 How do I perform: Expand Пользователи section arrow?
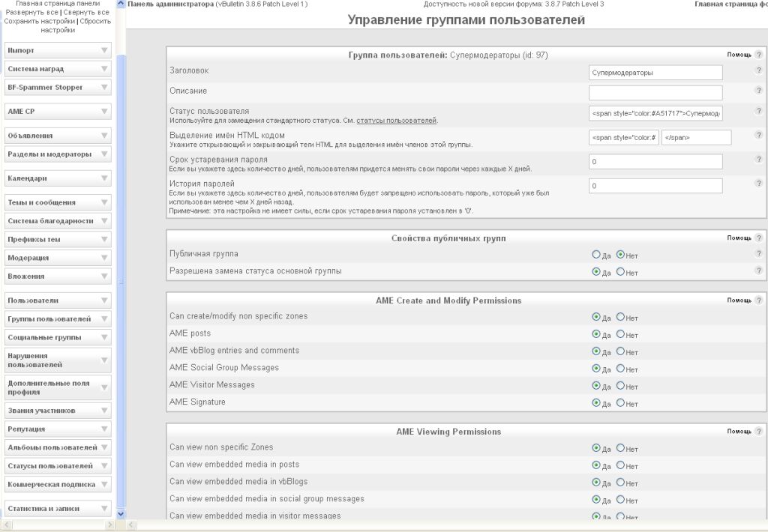tap(104, 300)
